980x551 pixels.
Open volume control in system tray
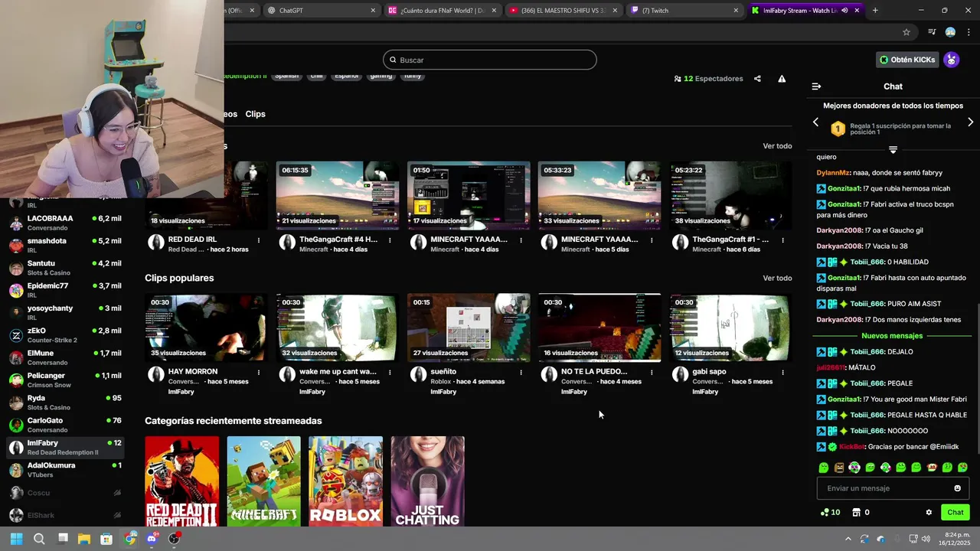926,539
